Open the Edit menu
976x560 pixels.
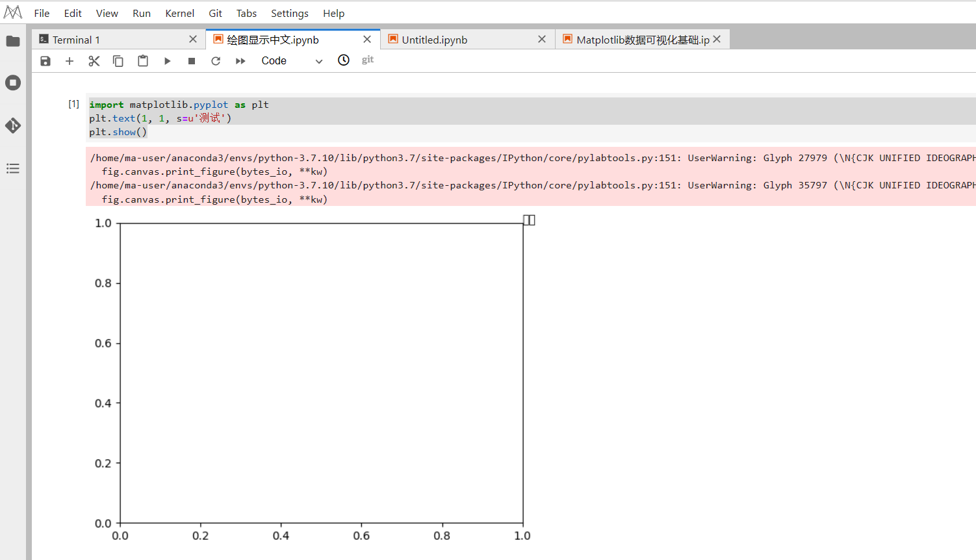click(73, 13)
